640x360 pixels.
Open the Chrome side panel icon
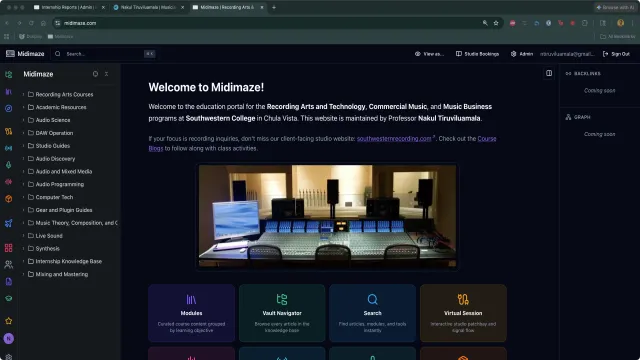[603, 23]
